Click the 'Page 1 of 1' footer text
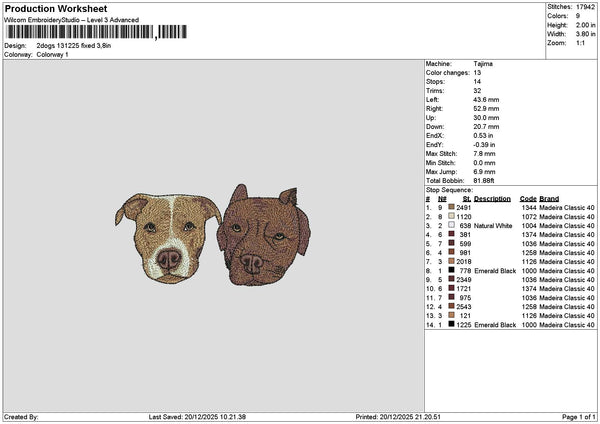 click(579, 417)
